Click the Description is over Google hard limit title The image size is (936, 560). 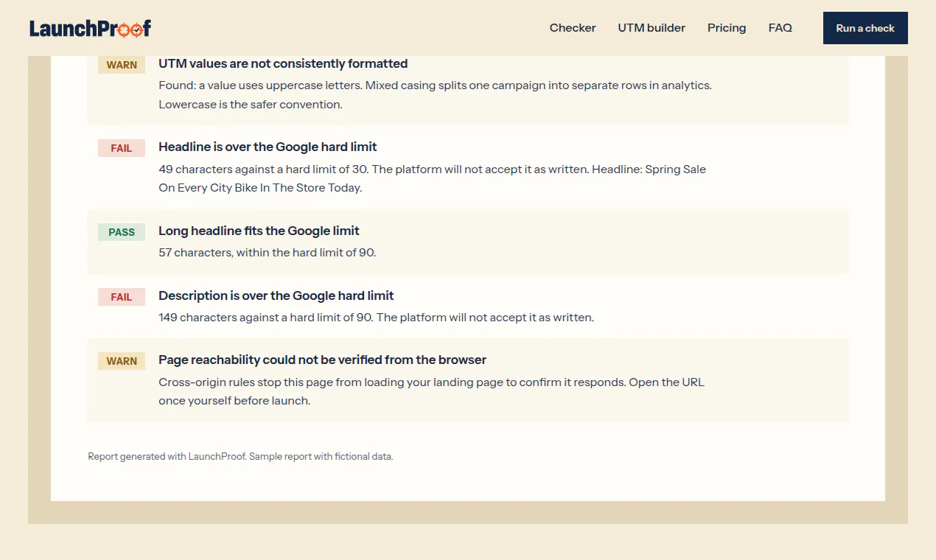click(276, 295)
